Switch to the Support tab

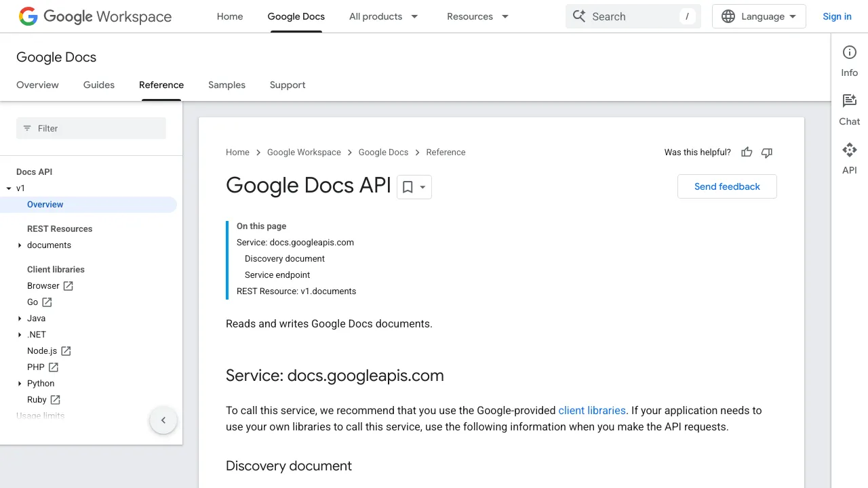pyautogui.click(x=288, y=85)
